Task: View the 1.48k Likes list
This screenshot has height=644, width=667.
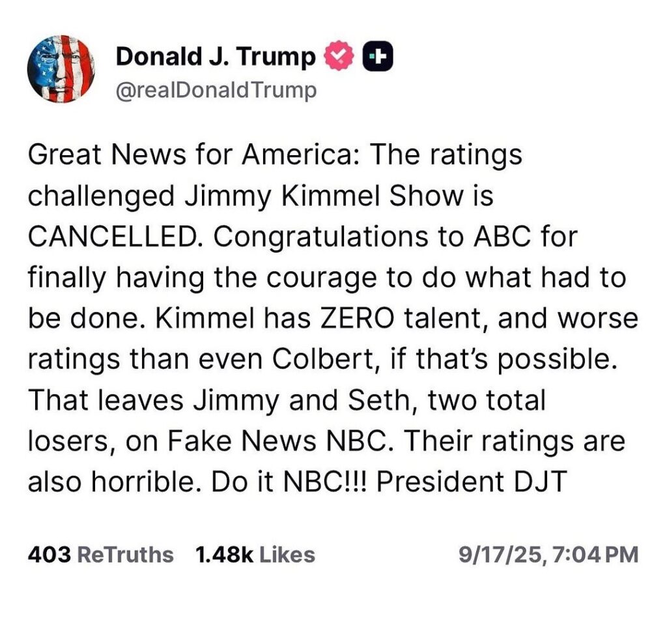Action: pyautogui.click(x=255, y=555)
